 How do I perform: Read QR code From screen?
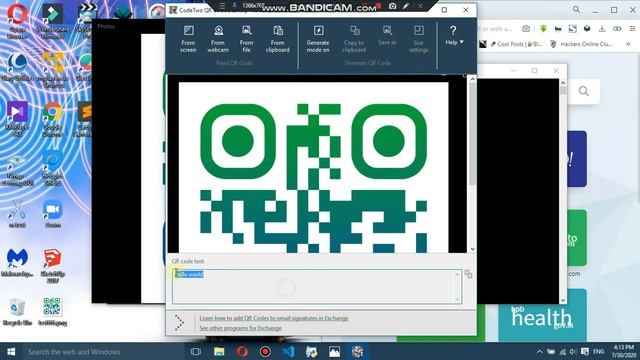click(x=188, y=39)
